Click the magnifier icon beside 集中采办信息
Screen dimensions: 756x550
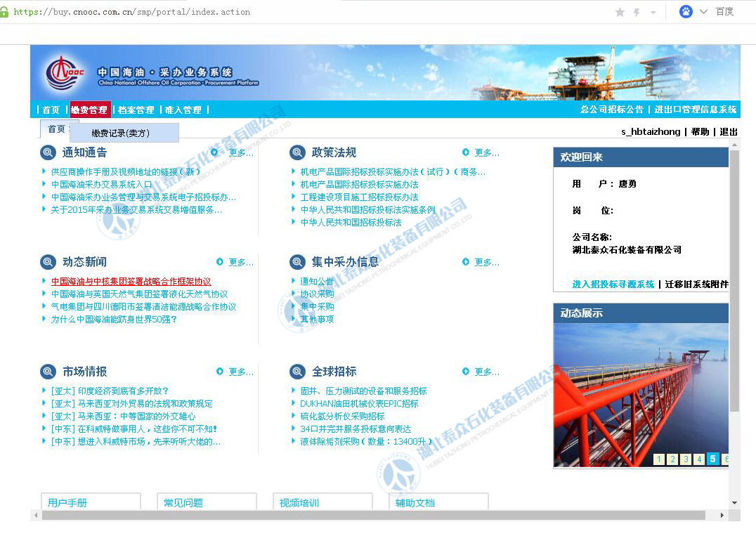point(297,262)
